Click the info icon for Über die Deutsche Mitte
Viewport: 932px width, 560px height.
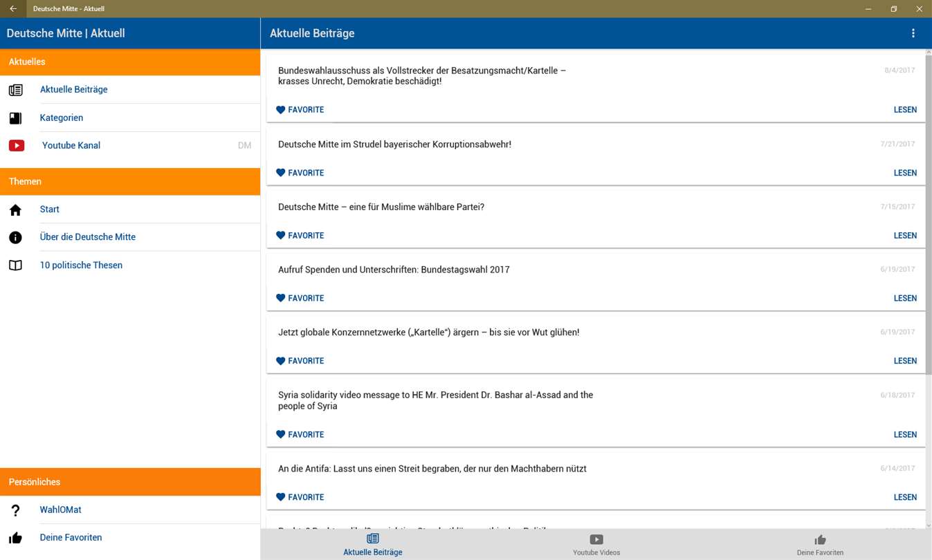15,237
